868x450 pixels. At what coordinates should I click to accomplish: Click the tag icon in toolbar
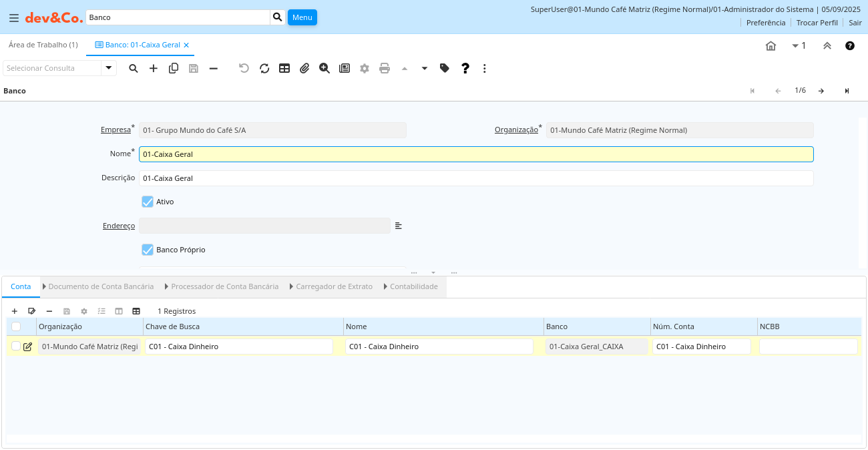point(445,68)
